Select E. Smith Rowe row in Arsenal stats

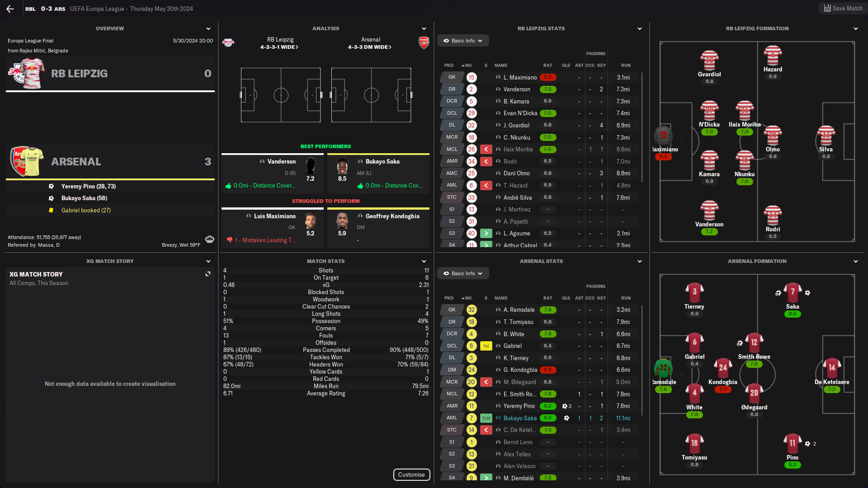[x=539, y=394]
